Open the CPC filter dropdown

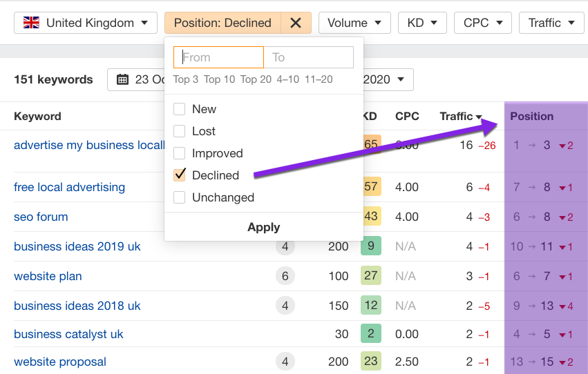click(483, 23)
